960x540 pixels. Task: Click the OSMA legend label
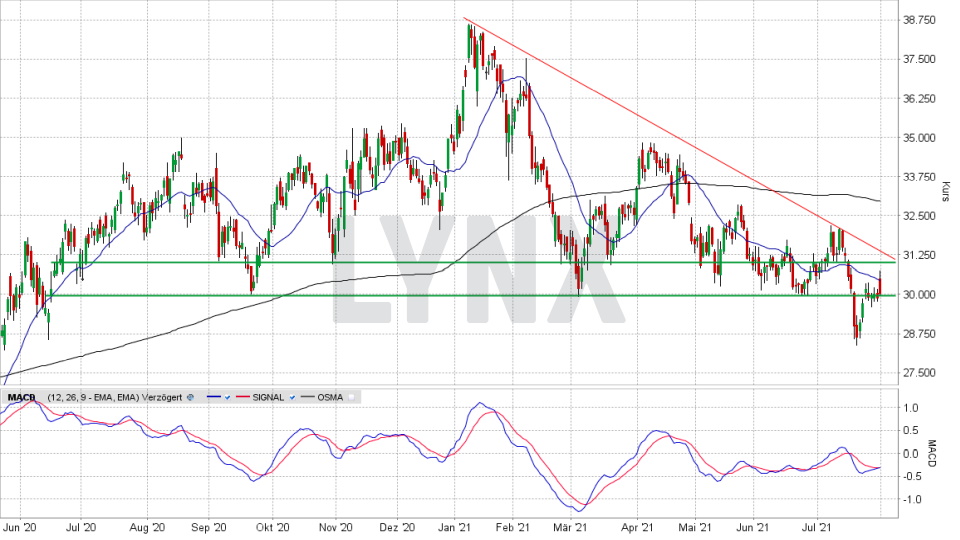[330, 397]
